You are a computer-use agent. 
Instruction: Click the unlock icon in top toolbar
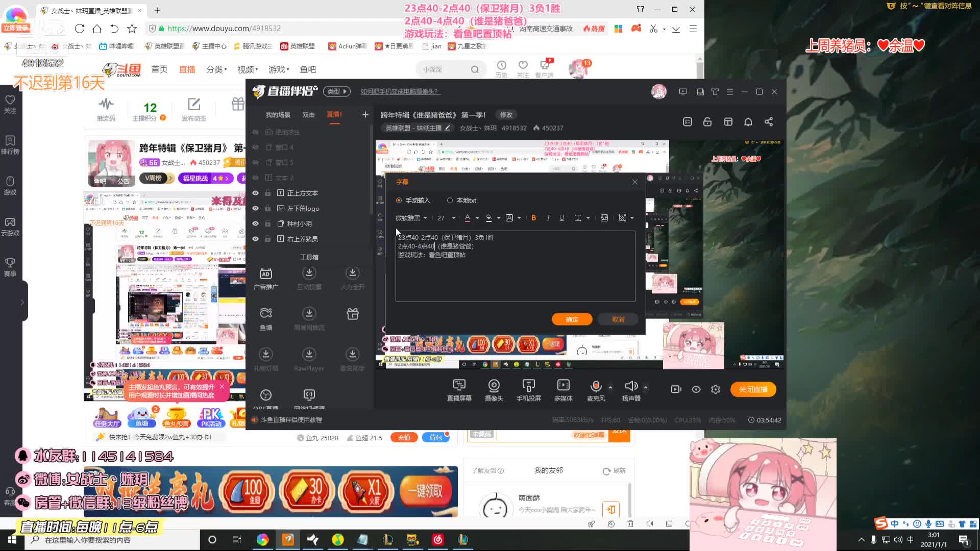coord(707,122)
